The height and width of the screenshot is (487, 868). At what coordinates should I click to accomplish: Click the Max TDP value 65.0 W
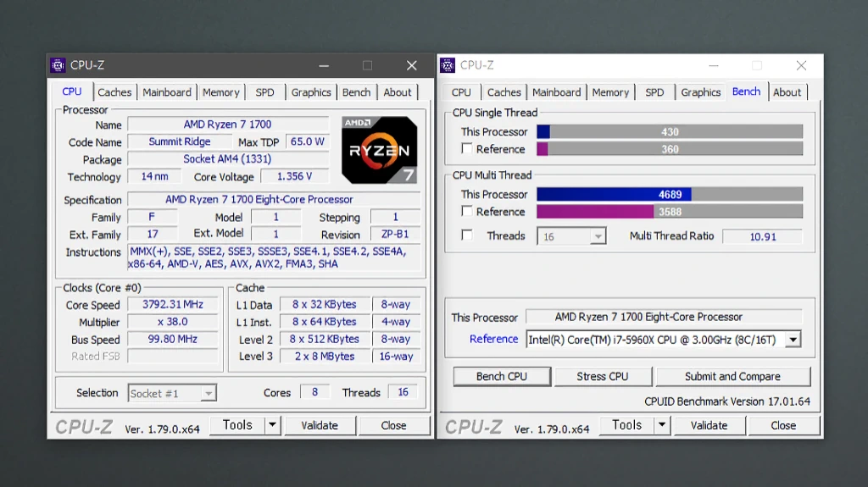(x=307, y=141)
